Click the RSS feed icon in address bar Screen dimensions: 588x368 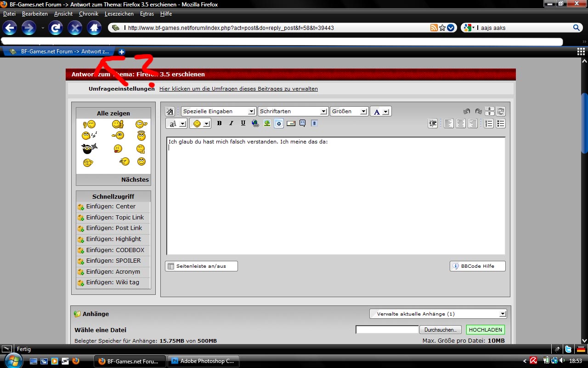434,28
